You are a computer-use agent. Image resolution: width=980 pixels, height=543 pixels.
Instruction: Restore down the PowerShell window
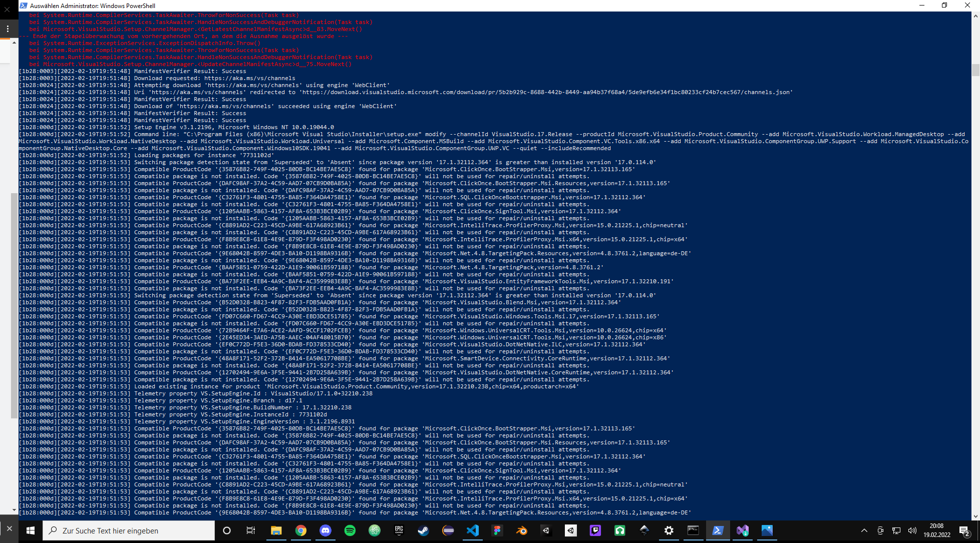tap(944, 6)
